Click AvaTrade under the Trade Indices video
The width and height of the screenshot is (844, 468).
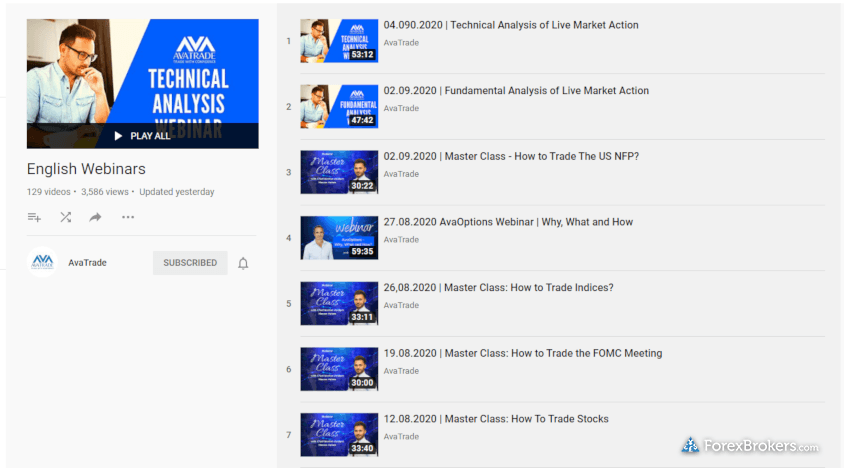(x=401, y=305)
